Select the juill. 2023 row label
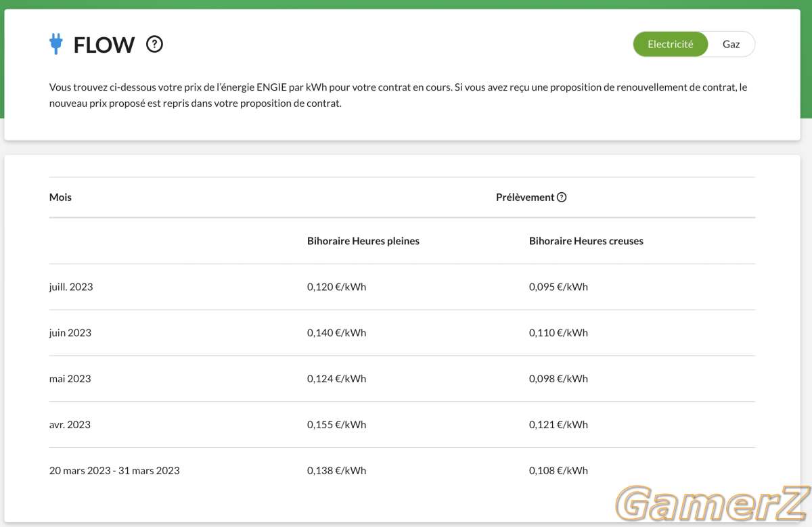 point(71,287)
